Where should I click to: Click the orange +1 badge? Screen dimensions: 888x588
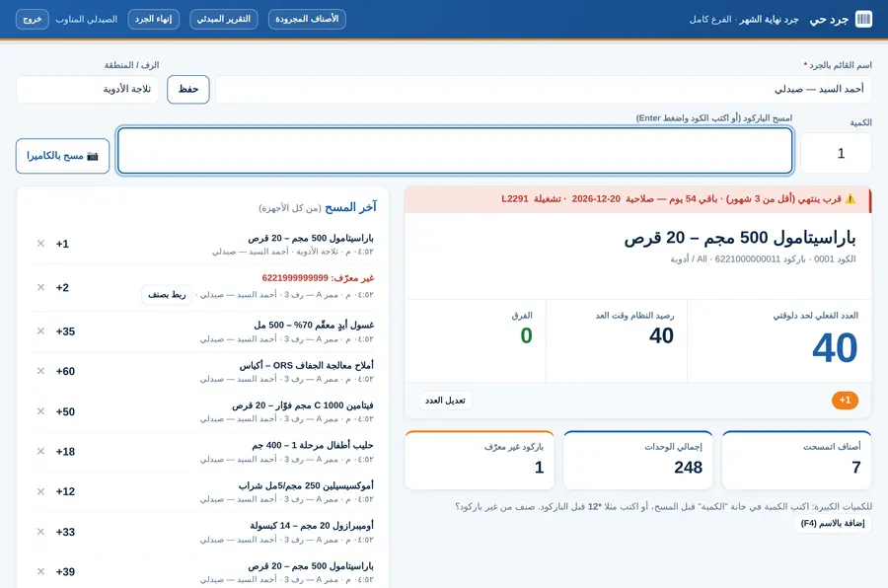(x=845, y=401)
